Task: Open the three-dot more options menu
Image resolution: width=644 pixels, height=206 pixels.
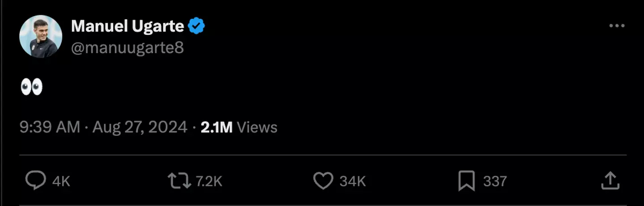Action: coord(617,26)
